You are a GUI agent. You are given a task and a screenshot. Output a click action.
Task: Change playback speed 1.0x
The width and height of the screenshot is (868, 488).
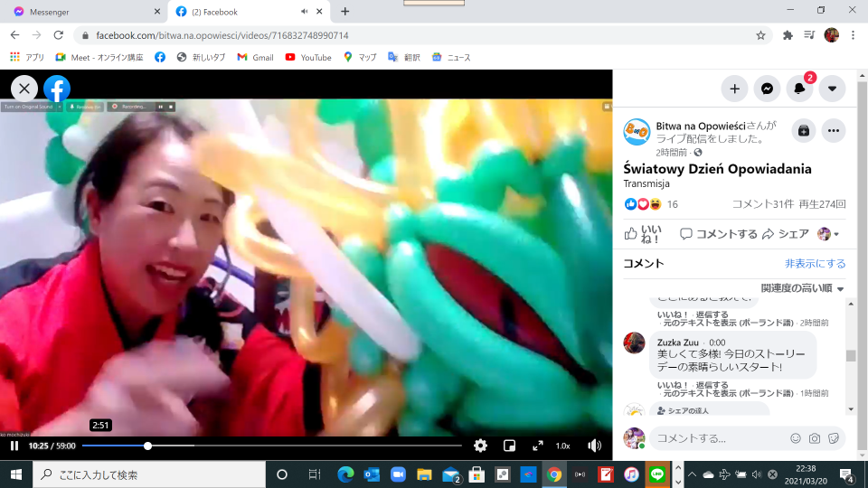tap(563, 446)
